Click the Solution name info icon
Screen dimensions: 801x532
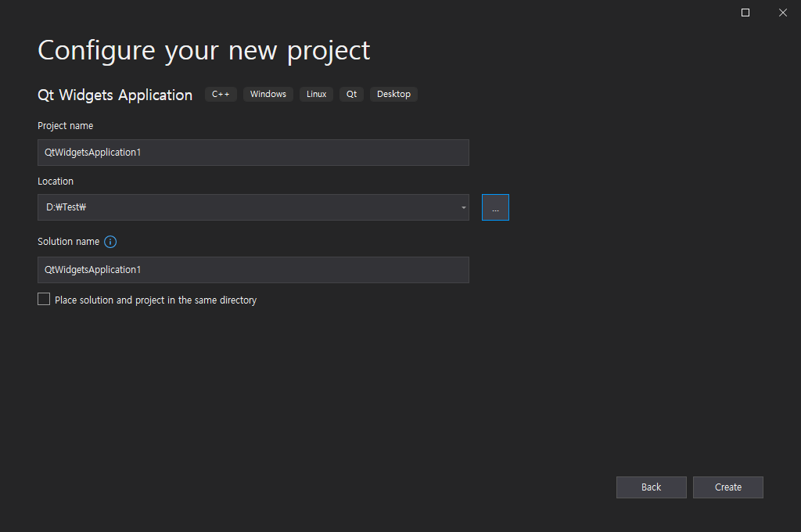pyautogui.click(x=110, y=242)
